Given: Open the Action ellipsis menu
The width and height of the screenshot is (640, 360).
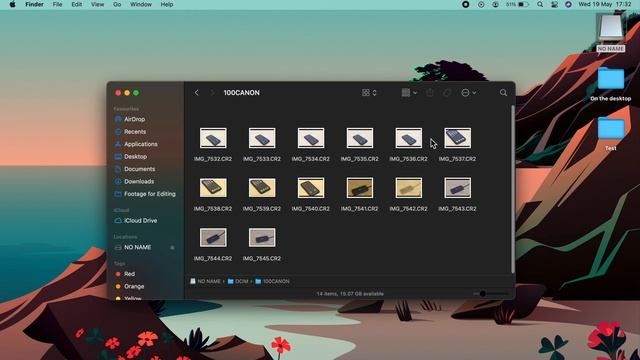Looking at the screenshot, I should click(x=469, y=93).
